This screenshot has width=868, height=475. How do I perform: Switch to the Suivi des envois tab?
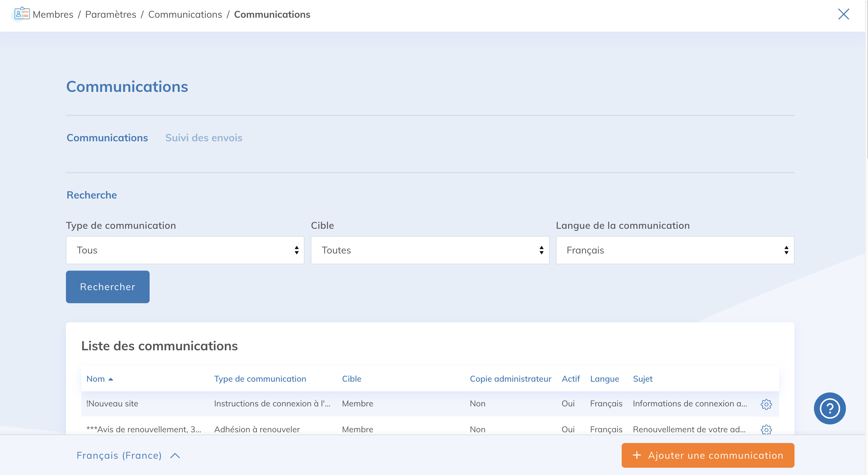(204, 138)
